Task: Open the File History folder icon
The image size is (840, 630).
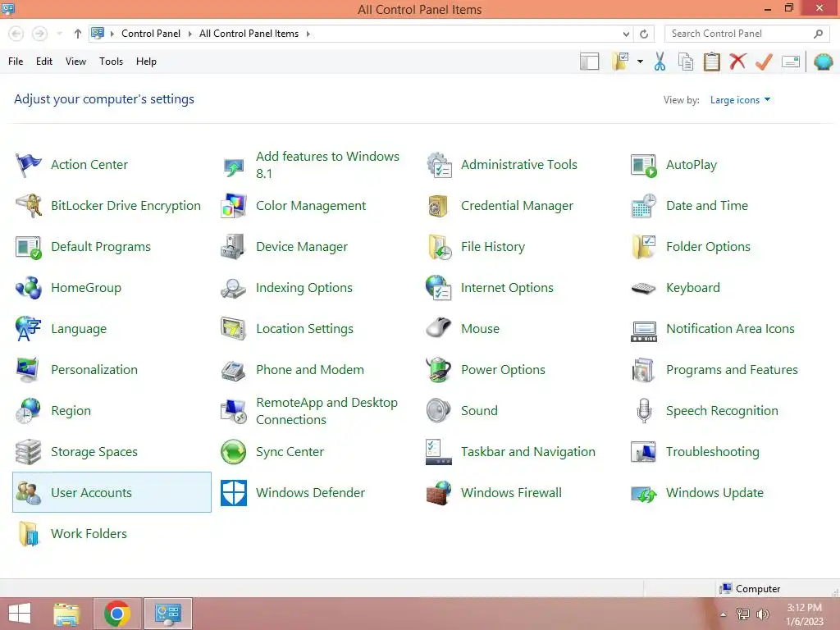Action: (x=439, y=247)
